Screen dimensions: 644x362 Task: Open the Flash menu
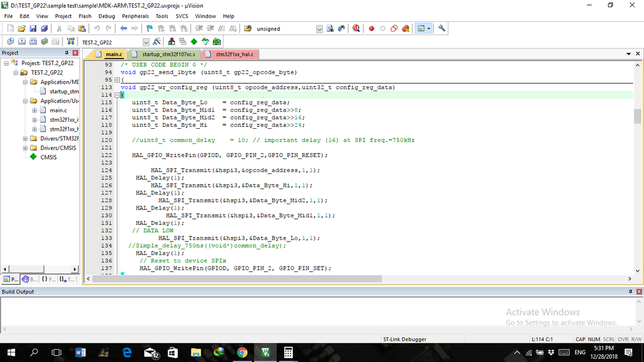(85, 16)
